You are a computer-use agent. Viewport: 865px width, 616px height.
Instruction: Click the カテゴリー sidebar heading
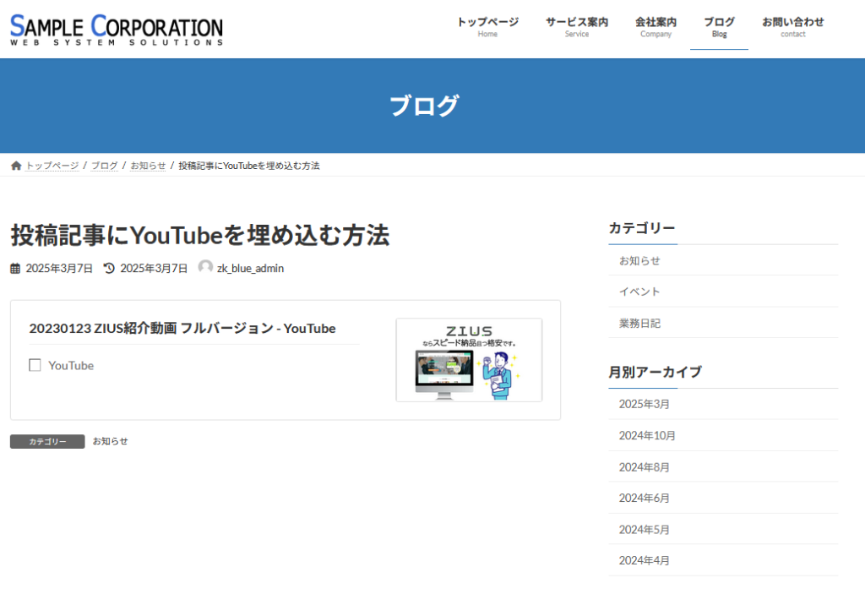click(642, 228)
